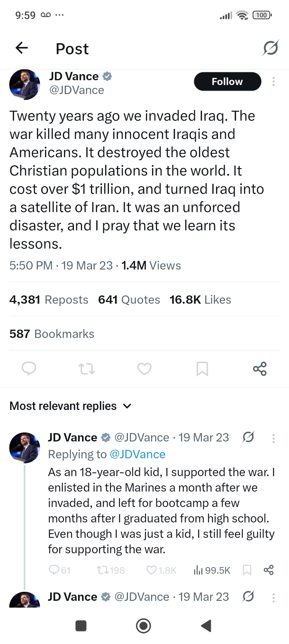View the 4,381 Reposts list
Image resolution: width=289 pixels, height=644 pixels.
49,300
